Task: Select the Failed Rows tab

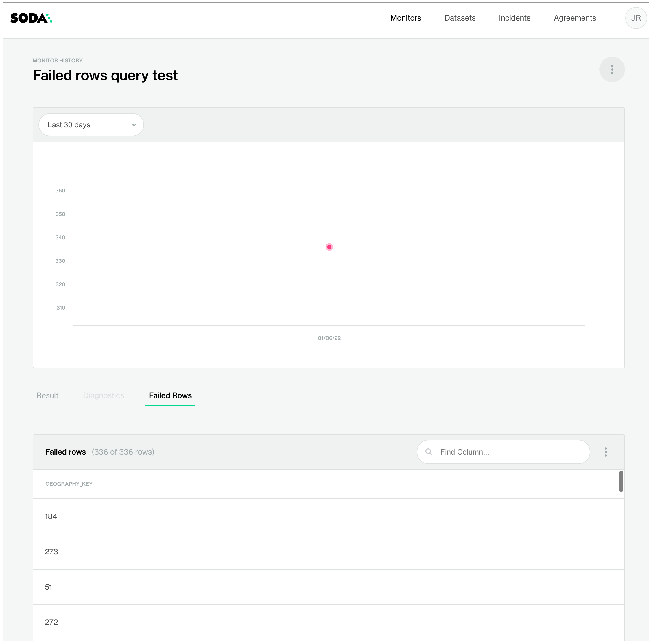Action: 170,396
